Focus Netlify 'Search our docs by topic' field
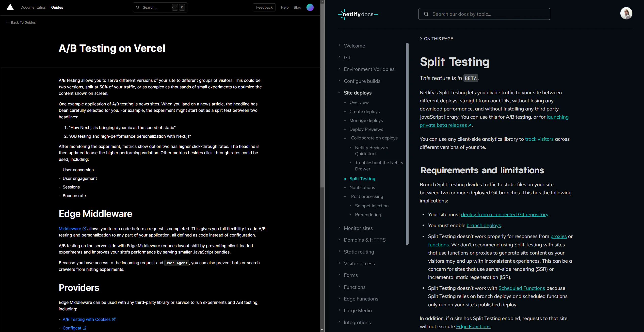This screenshot has height=332, width=644. tap(484, 14)
